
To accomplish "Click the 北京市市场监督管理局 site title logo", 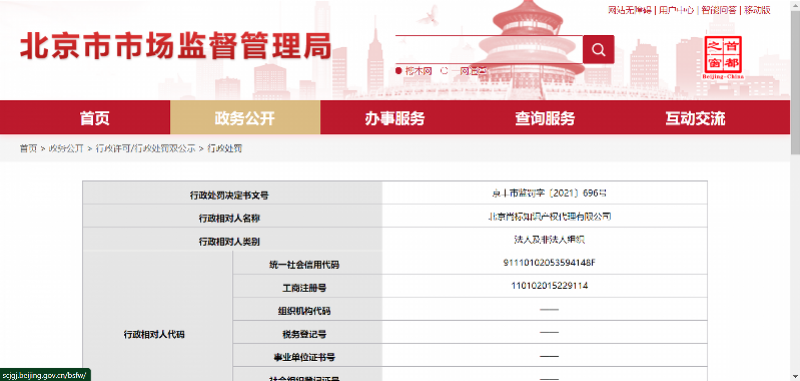I will point(176,47).
